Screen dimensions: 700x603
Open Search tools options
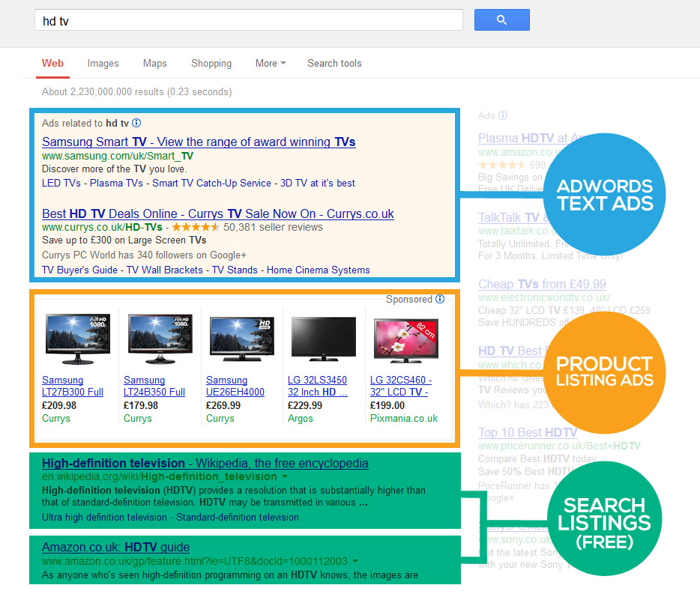334,64
